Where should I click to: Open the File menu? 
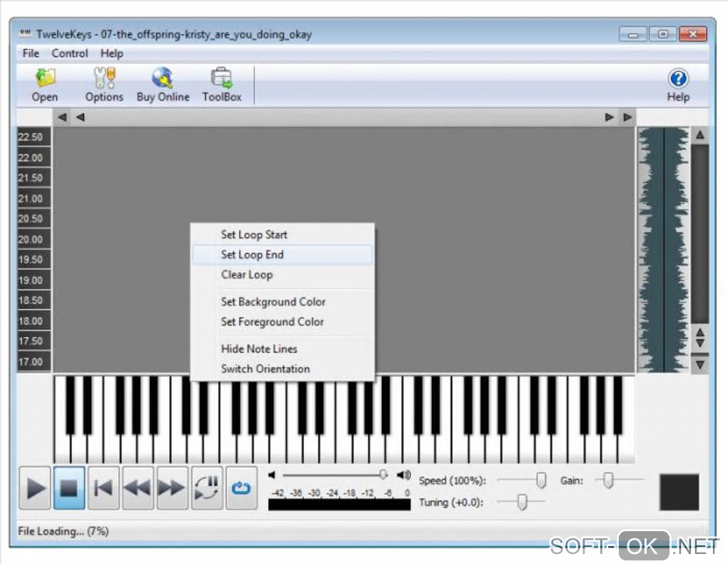pyautogui.click(x=31, y=54)
